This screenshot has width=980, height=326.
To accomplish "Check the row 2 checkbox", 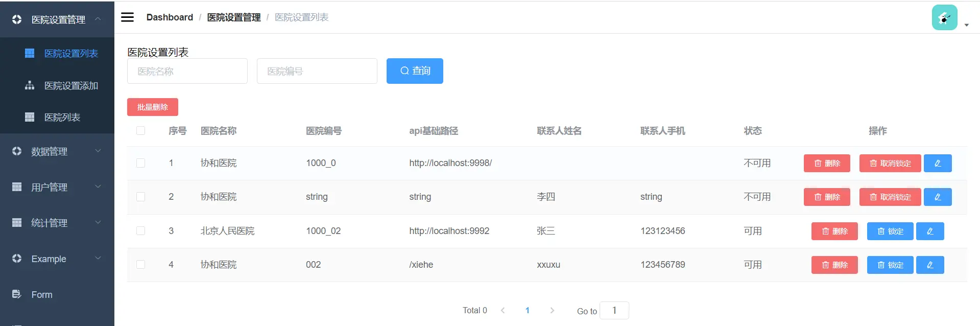I will click(x=141, y=197).
